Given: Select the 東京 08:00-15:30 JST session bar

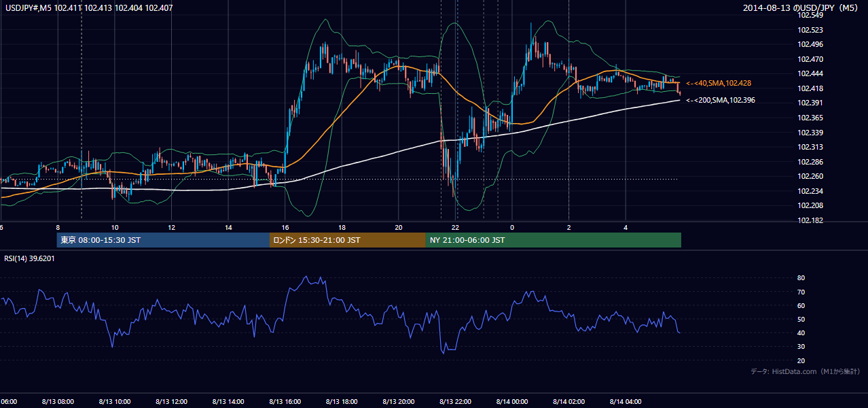Looking at the screenshot, I should click(163, 240).
